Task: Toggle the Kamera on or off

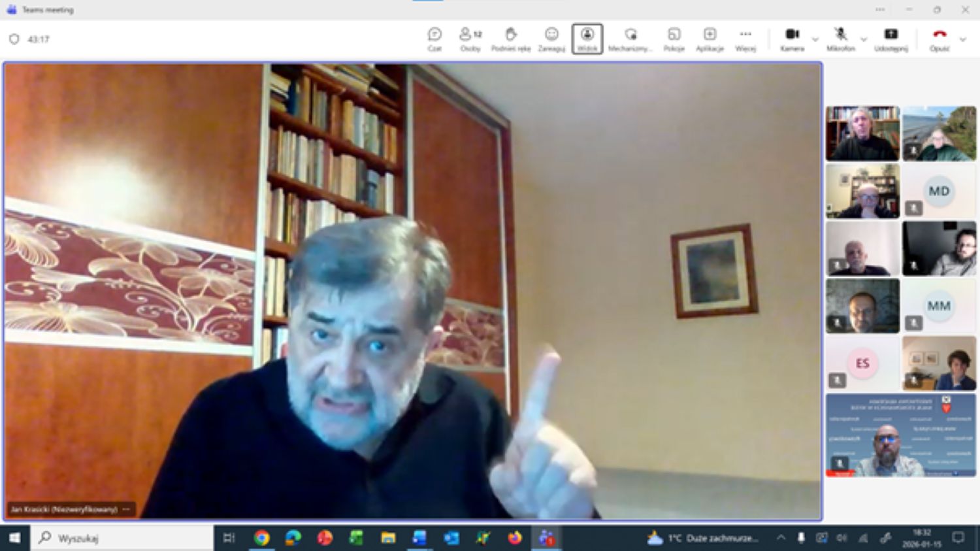Action: pos(792,39)
